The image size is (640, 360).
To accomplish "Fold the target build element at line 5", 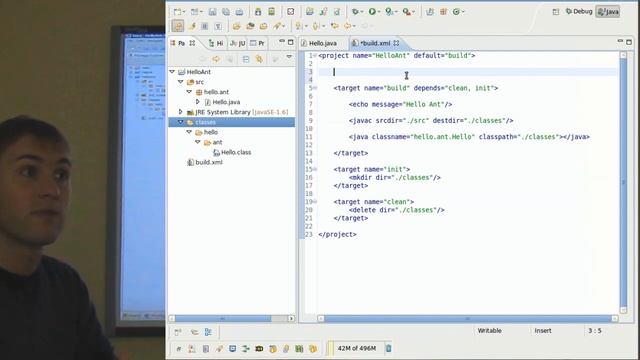I will (x=315, y=88).
